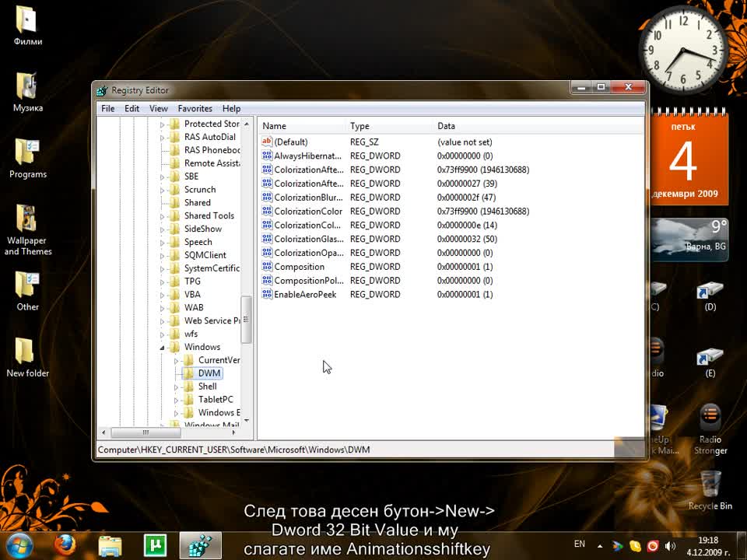Open the taskbar clock showing 19:18
This screenshot has width=747, height=560.
(x=707, y=546)
